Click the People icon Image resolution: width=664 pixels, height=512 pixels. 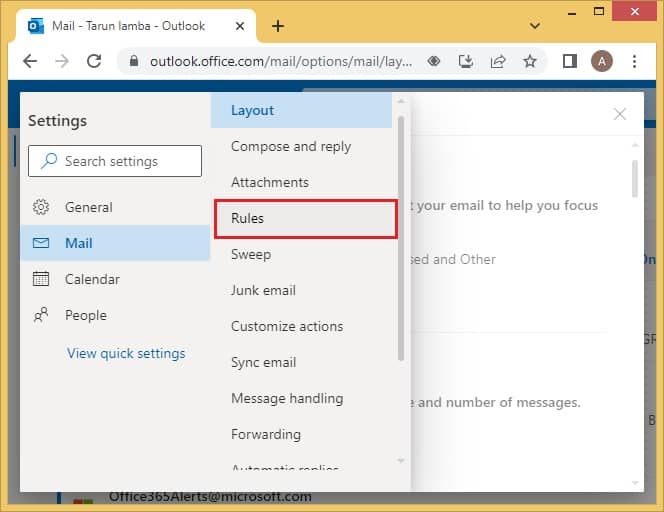pos(41,315)
